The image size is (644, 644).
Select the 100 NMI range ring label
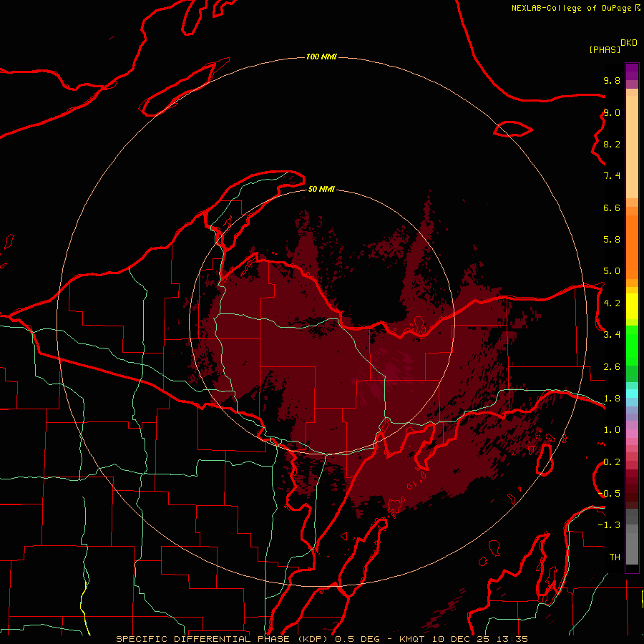tap(321, 57)
